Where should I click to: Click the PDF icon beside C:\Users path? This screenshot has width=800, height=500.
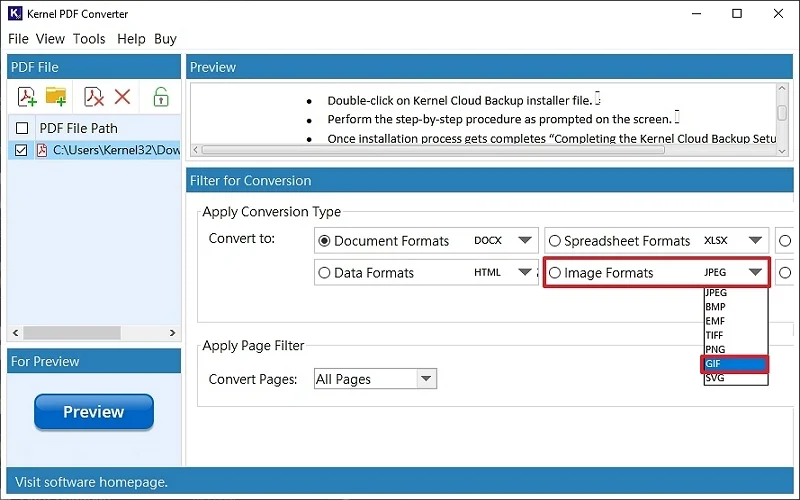(x=42, y=151)
